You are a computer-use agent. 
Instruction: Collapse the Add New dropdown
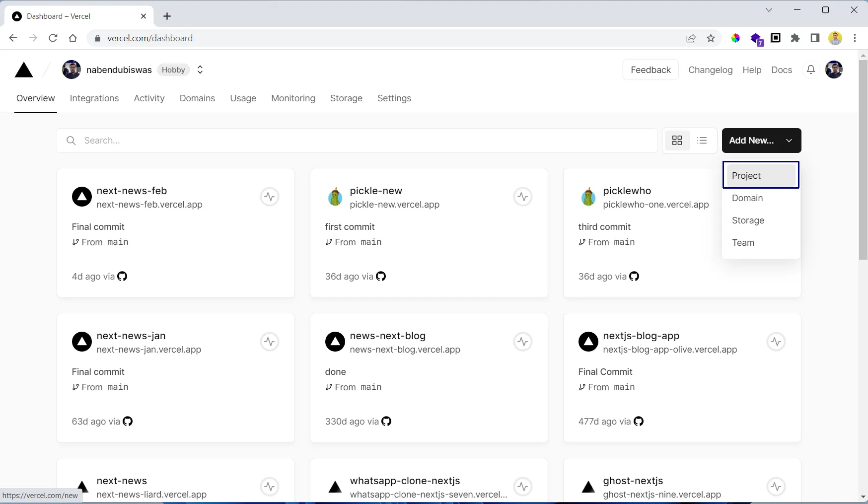pyautogui.click(x=762, y=141)
